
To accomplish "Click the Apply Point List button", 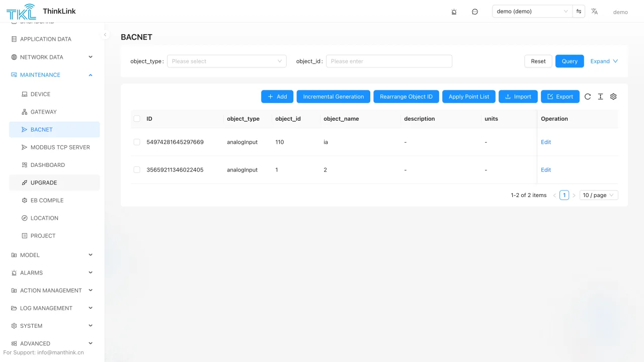I will 469,97.
